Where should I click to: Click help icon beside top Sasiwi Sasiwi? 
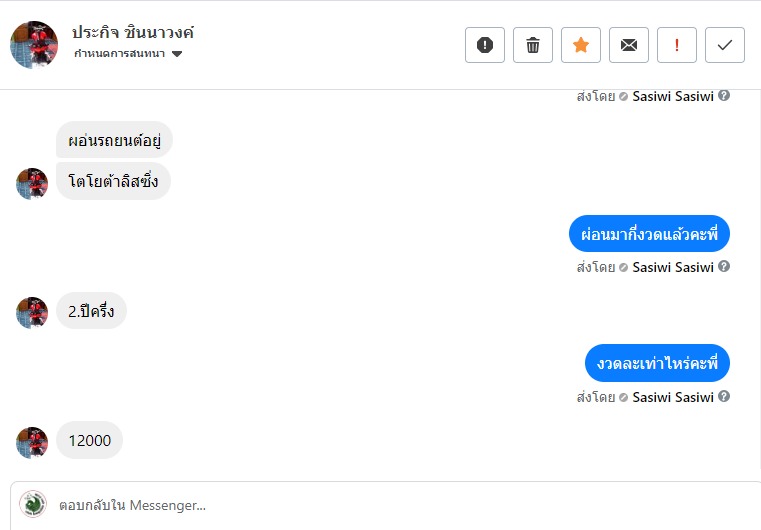click(x=724, y=96)
